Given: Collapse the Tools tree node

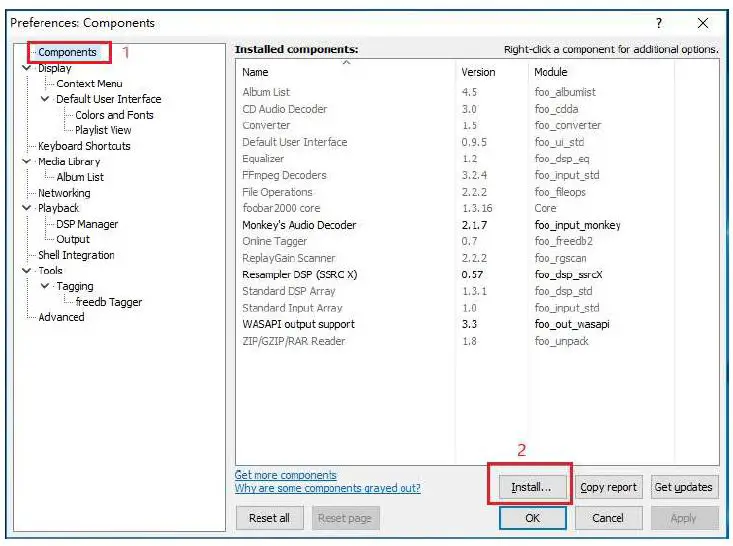Looking at the screenshot, I should point(27,270).
